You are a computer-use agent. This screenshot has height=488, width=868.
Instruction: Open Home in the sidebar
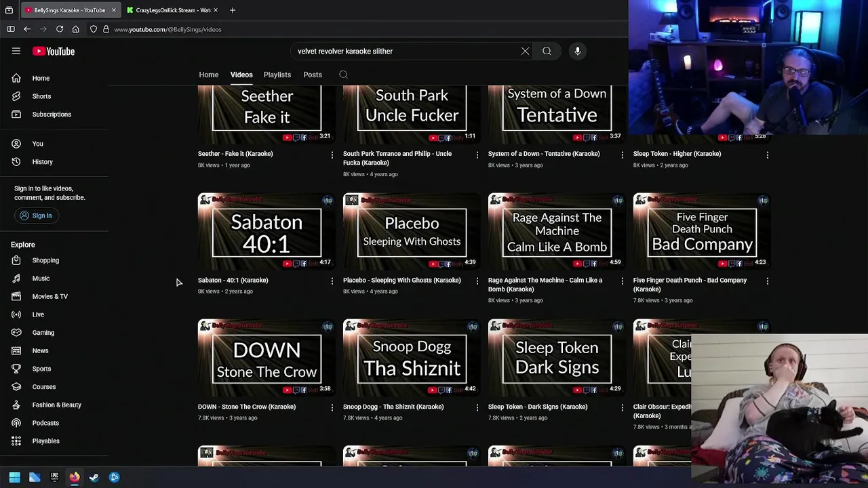54,78
